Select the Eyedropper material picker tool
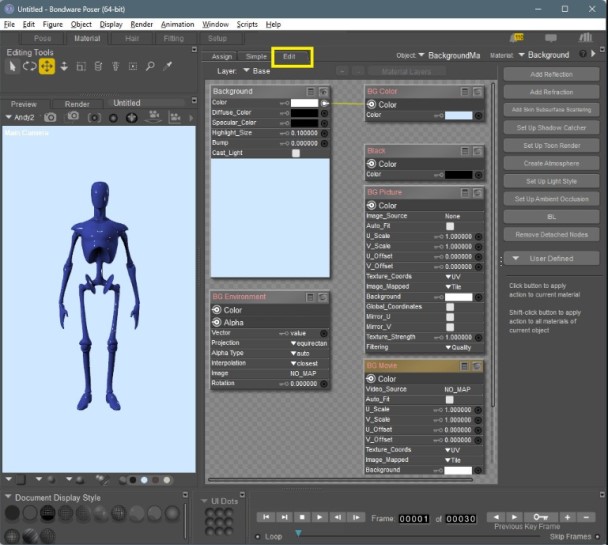 (167, 66)
